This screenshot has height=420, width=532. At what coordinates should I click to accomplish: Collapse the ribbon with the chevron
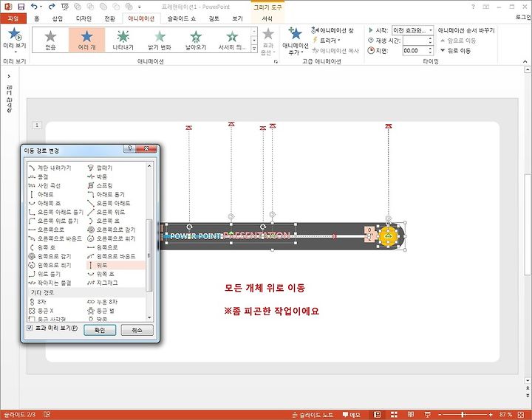click(x=525, y=61)
